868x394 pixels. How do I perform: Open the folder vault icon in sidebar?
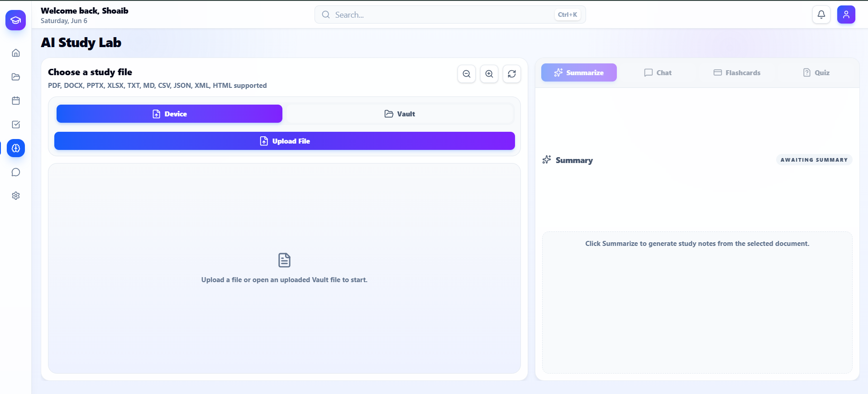coord(16,77)
